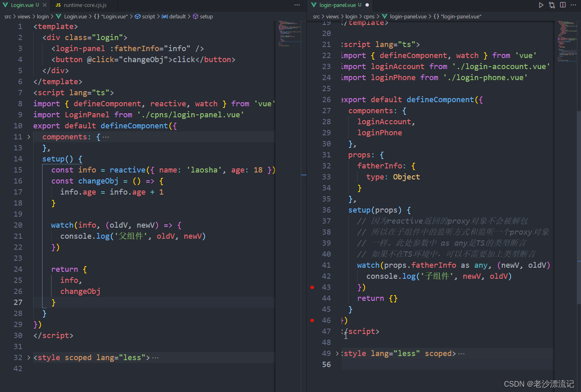
Task: Click the right editor's minimap preview
Action: coord(567,41)
